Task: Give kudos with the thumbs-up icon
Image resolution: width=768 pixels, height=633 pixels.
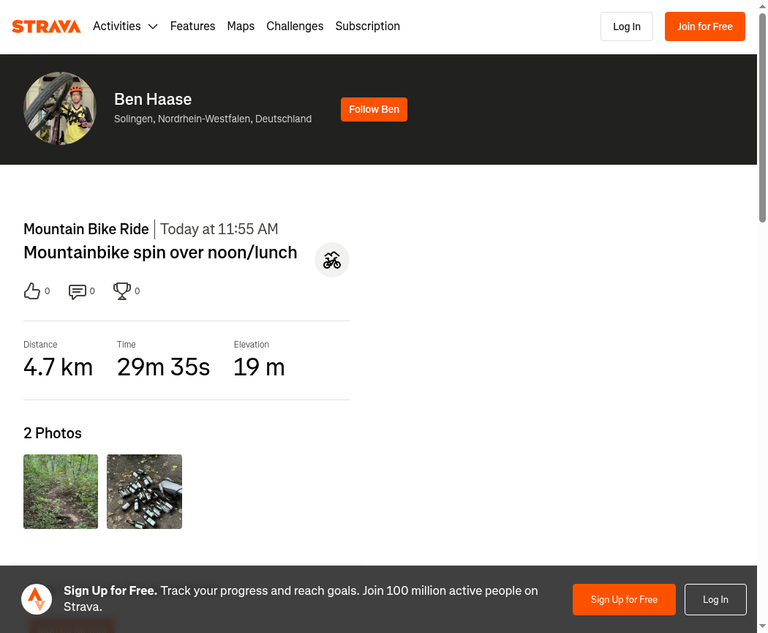Action: click(32, 291)
